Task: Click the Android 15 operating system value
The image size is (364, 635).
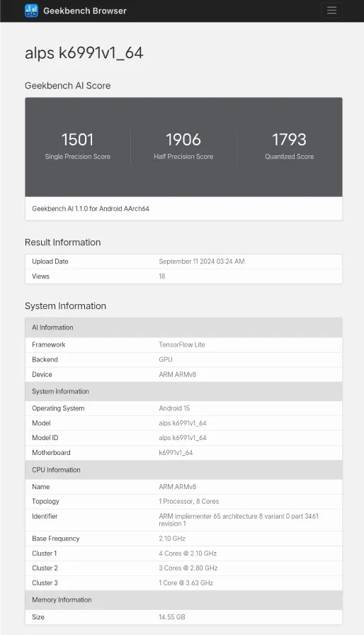Action: 174,408
